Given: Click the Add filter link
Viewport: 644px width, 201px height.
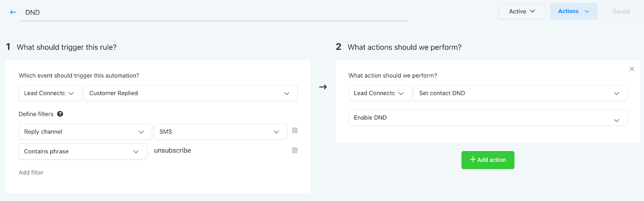Looking at the screenshot, I should 31,172.
